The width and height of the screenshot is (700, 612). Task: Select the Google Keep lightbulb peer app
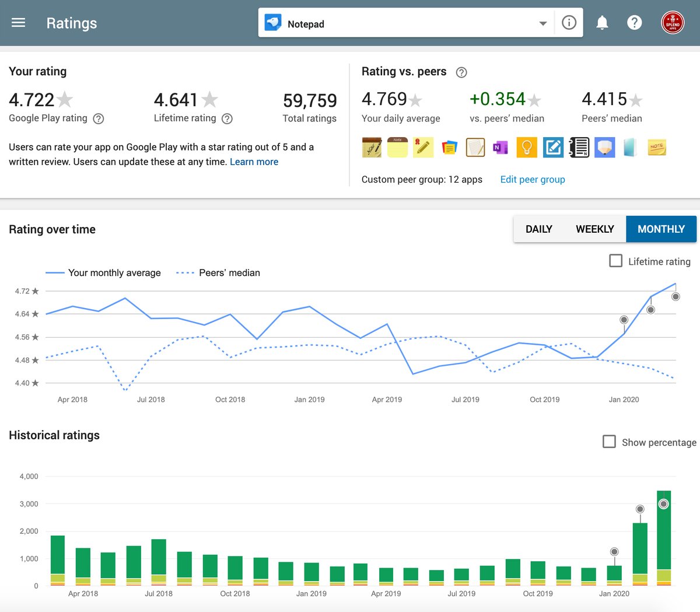click(527, 148)
